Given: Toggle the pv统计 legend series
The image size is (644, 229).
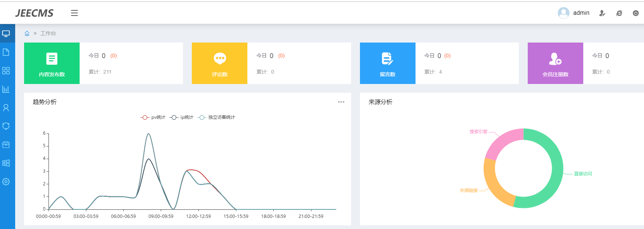Looking at the screenshot, I should [153, 117].
